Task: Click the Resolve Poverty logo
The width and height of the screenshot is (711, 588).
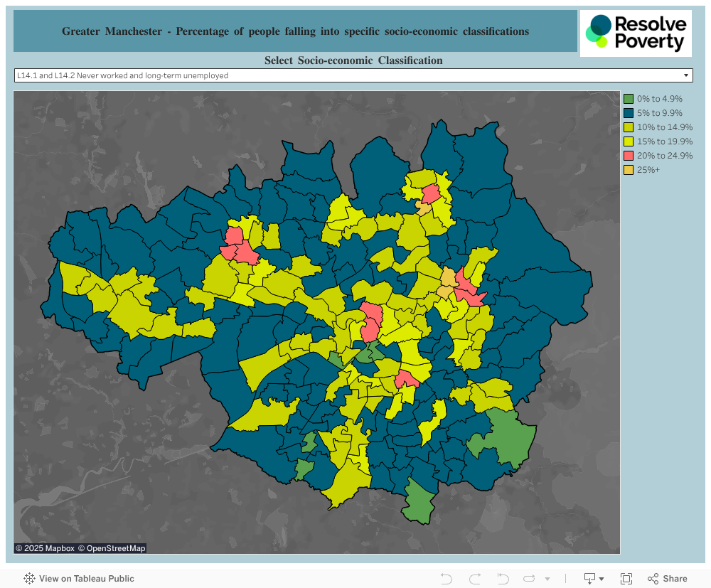Action: point(636,33)
